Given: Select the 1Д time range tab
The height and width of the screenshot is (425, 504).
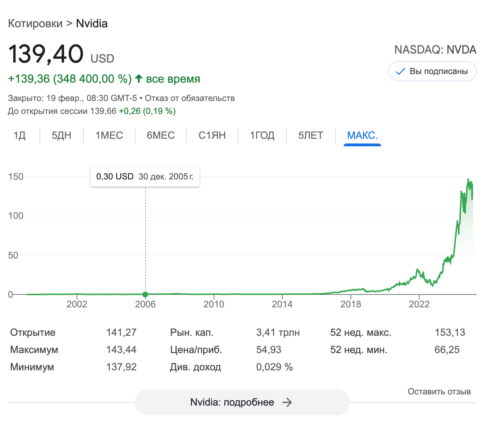Looking at the screenshot, I should tap(19, 135).
